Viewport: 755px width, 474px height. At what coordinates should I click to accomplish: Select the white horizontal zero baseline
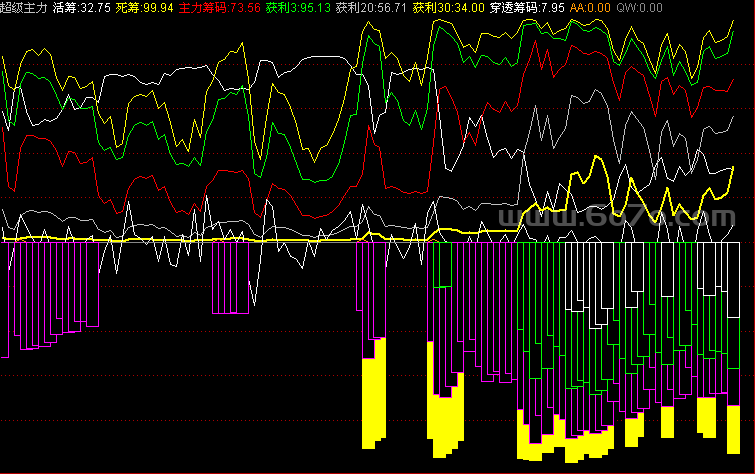click(x=371, y=242)
